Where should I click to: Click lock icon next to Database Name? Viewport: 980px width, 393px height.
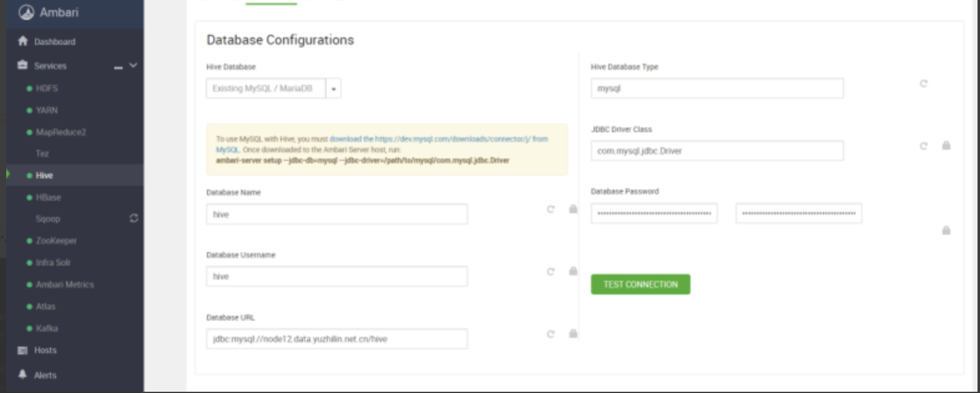coord(573,210)
